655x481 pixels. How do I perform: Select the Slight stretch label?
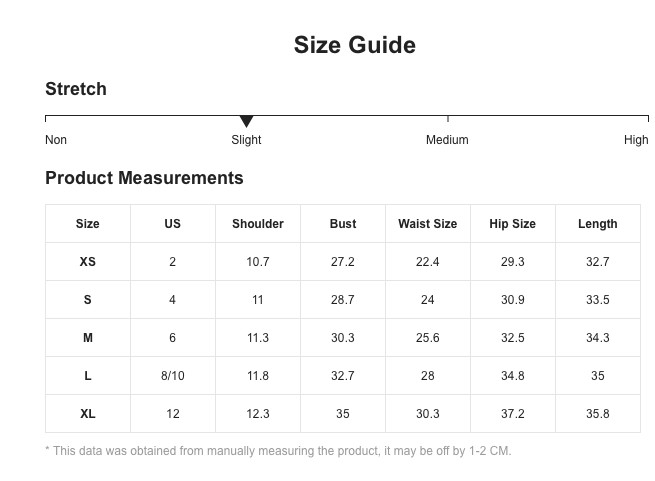click(246, 140)
